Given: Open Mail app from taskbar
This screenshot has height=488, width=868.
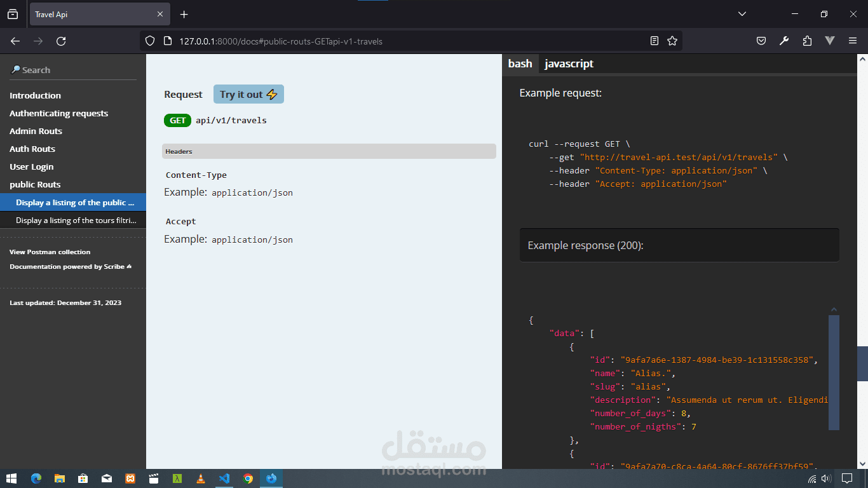Looking at the screenshot, I should coord(106,478).
